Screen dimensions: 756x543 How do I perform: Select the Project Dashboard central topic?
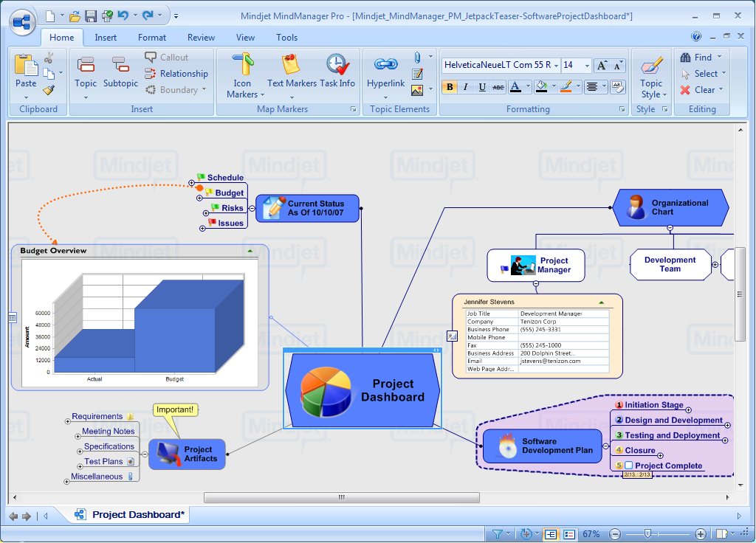click(362, 390)
